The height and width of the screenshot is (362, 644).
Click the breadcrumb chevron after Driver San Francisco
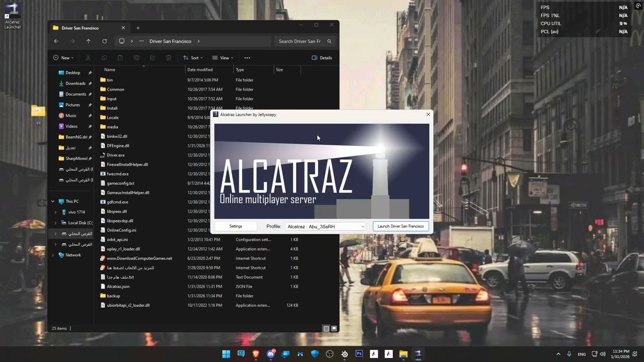(x=199, y=41)
